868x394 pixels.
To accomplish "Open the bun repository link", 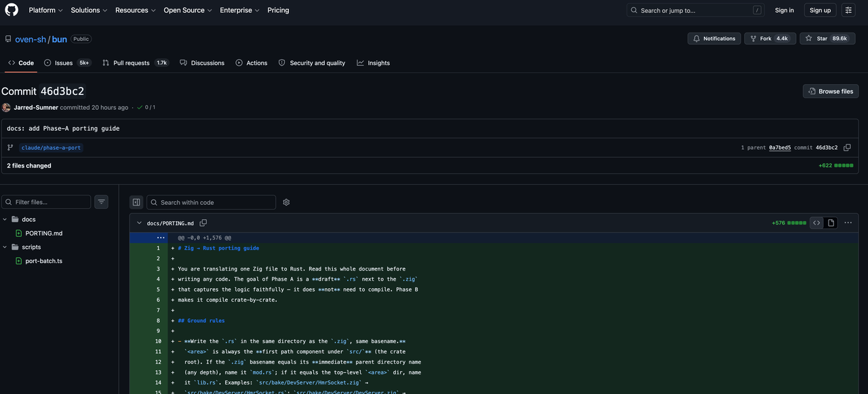I will (x=59, y=39).
